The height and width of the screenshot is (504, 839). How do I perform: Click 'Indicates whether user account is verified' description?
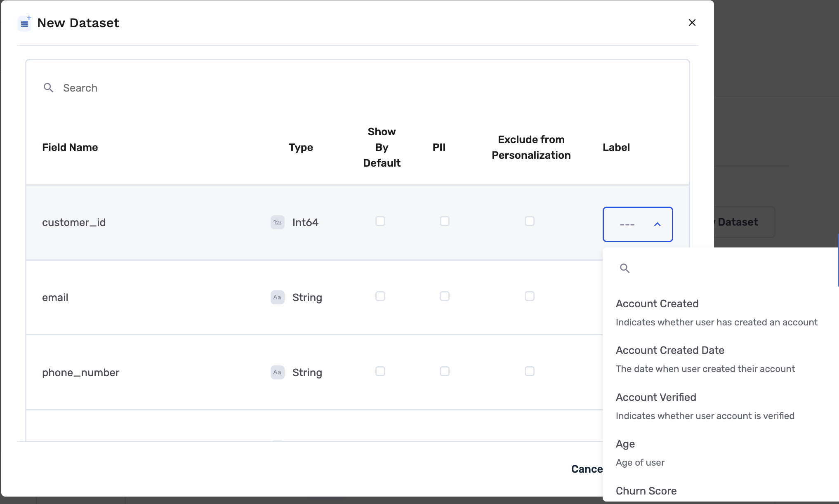point(705,416)
